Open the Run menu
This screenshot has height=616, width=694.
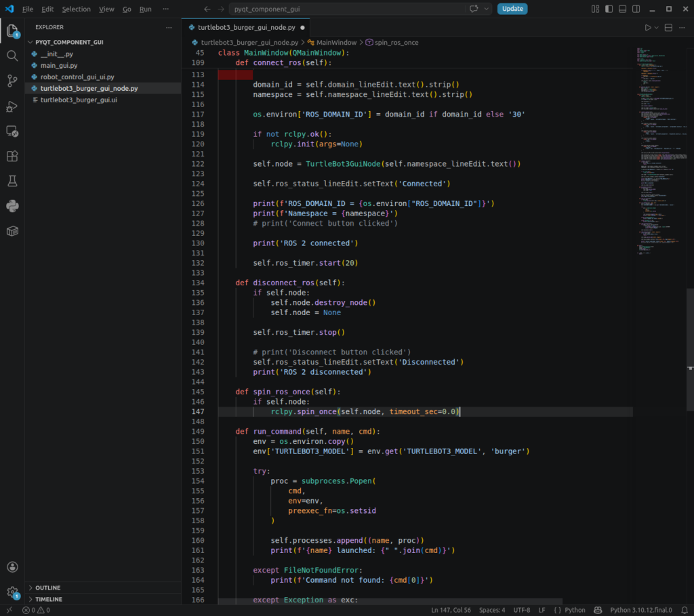[146, 9]
